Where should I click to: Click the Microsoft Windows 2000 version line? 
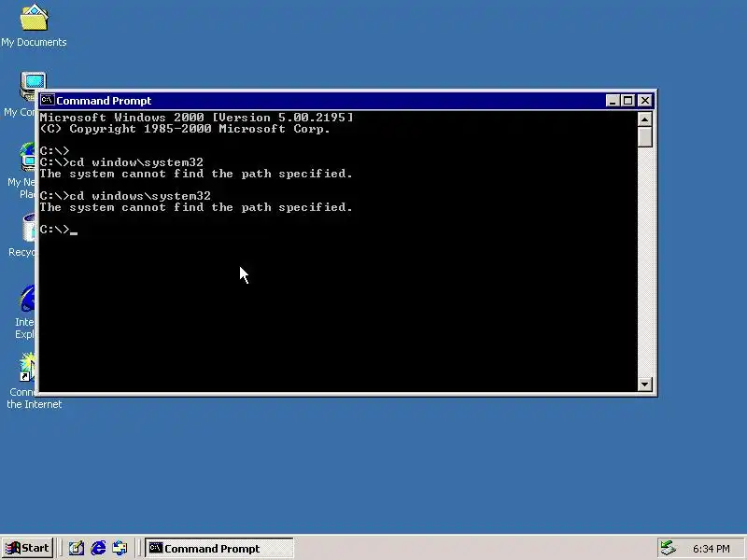click(x=197, y=118)
